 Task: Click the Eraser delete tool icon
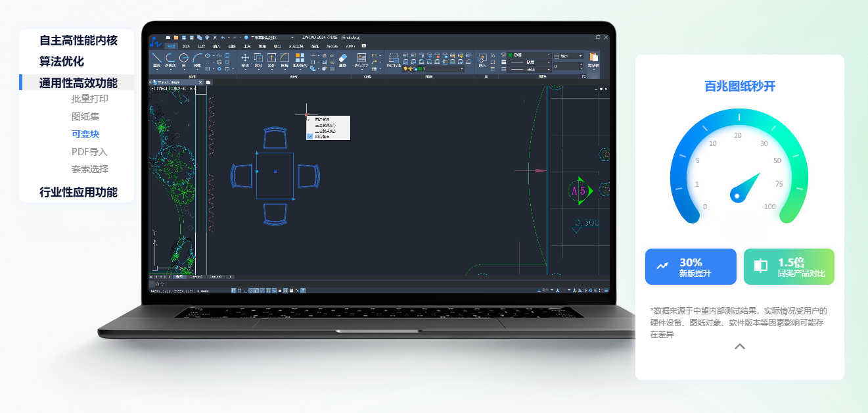tap(342, 59)
